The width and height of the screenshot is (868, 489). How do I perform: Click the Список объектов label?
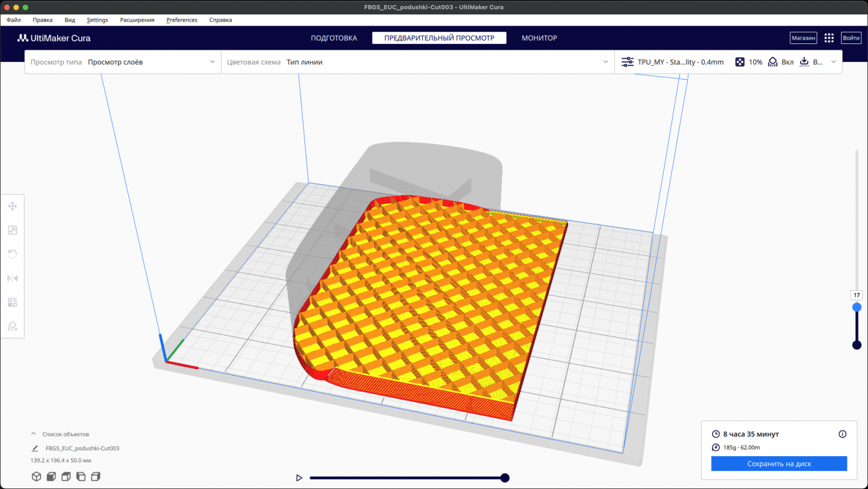[66, 434]
